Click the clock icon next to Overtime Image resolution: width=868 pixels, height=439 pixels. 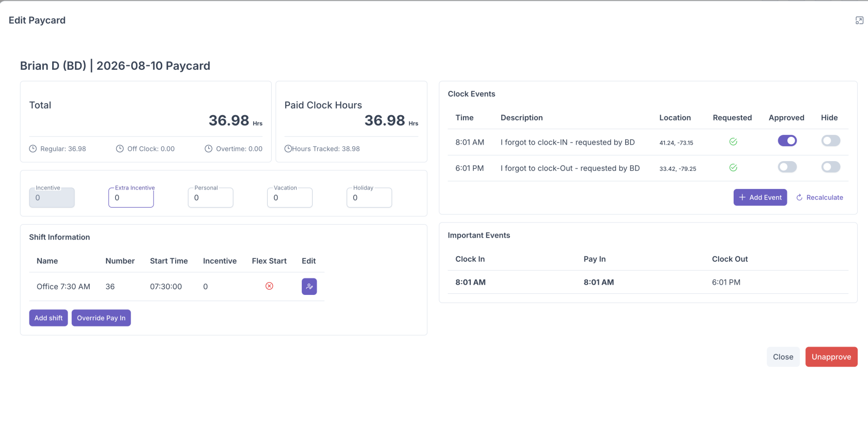click(x=208, y=149)
